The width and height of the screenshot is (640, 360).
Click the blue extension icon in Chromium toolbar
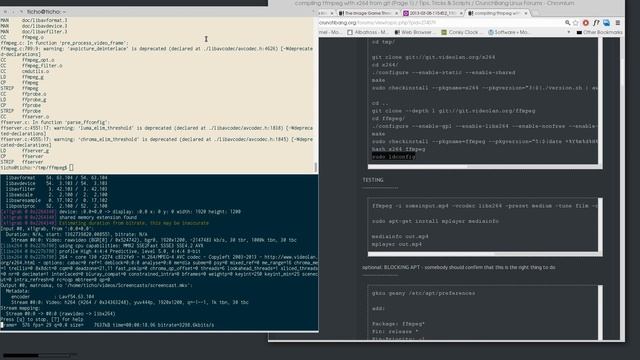[607, 23]
